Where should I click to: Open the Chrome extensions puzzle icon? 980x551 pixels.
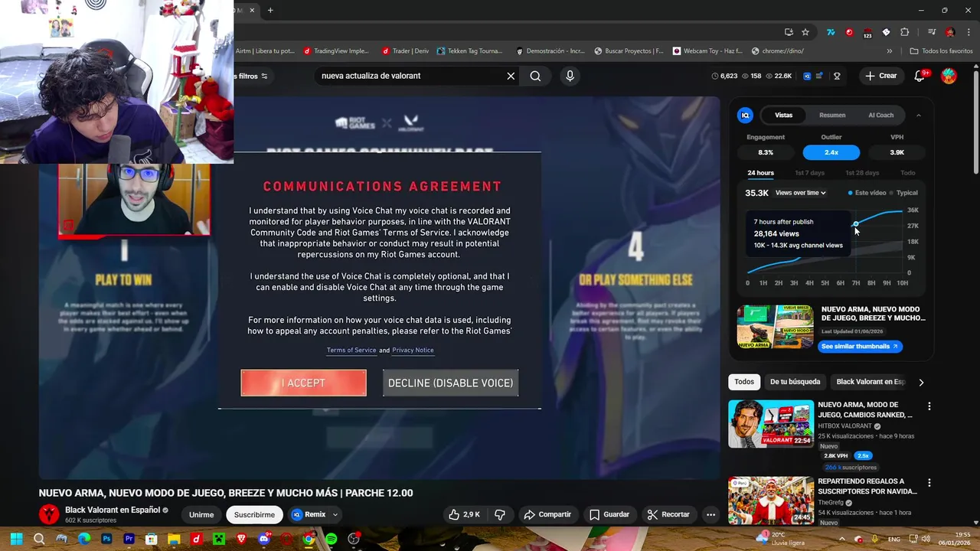coord(905,32)
